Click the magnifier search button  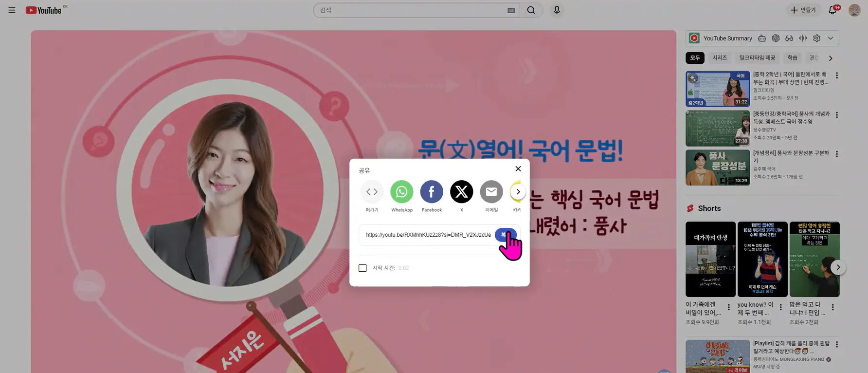pyautogui.click(x=531, y=10)
